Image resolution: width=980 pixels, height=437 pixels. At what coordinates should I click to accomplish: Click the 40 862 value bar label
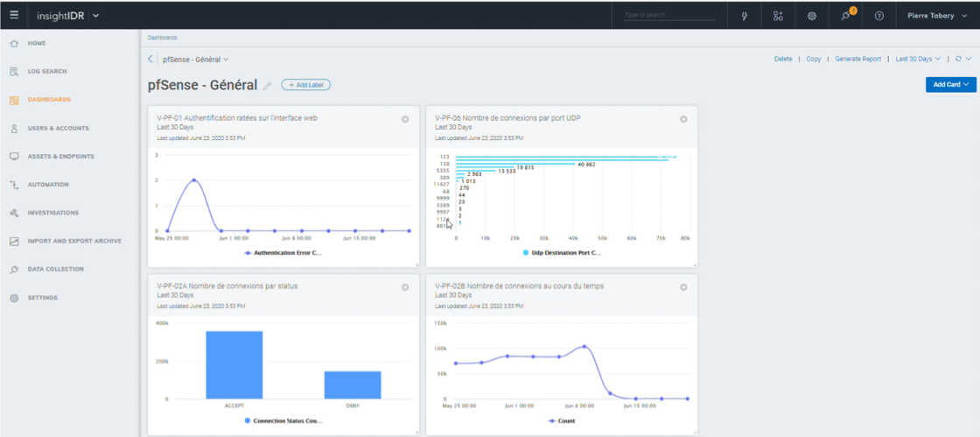click(x=587, y=165)
